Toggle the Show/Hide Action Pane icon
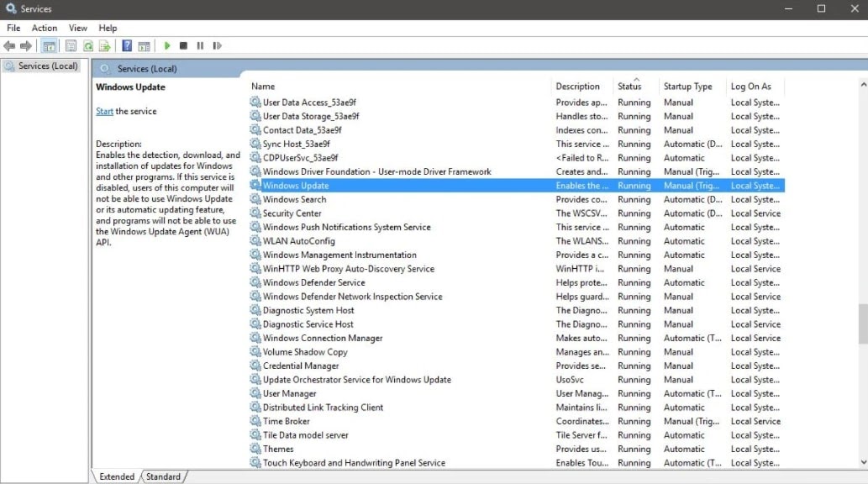The image size is (868, 484). [144, 46]
